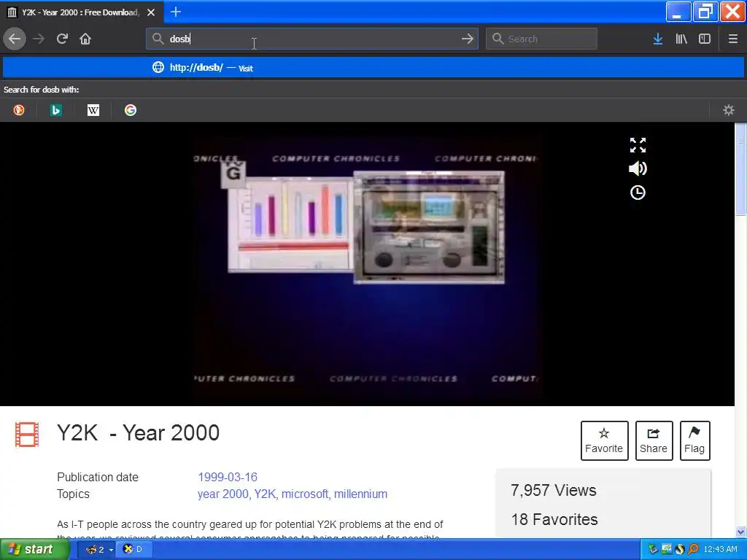
Task: Reload the current page
Action: (x=62, y=39)
